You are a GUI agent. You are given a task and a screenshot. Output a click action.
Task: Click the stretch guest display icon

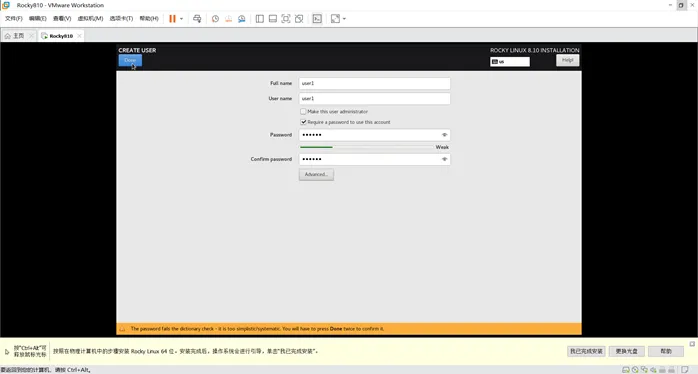pyautogui.click(x=335, y=19)
